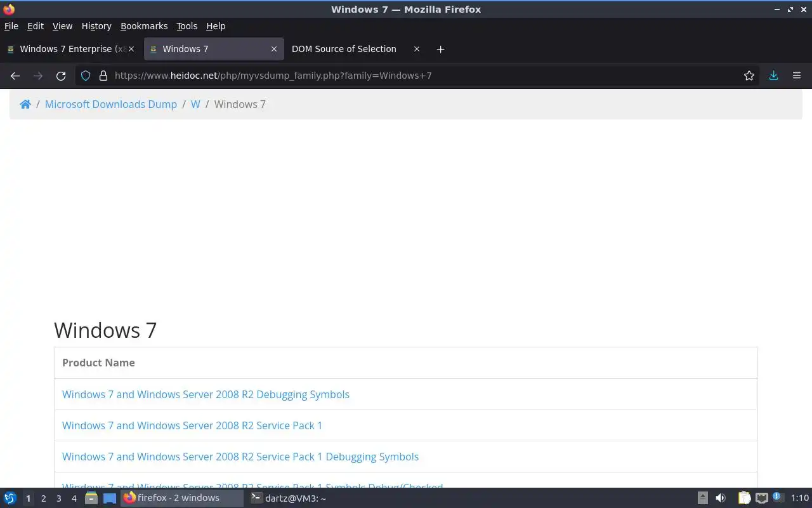Open the Tools menu
This screenshot has height=508, width=812.
187,26
